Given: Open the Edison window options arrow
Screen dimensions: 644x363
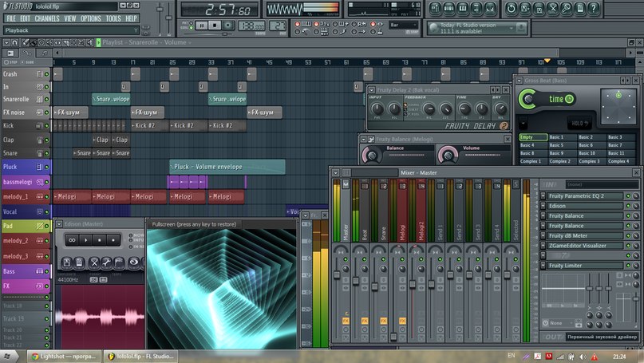Looking at the screenshot, I should tap(59, 224).
